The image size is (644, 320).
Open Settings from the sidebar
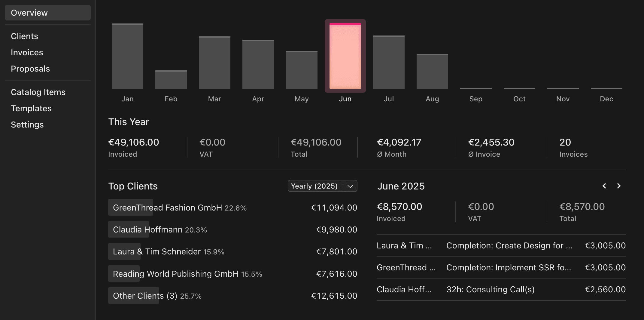pos(27,125)
